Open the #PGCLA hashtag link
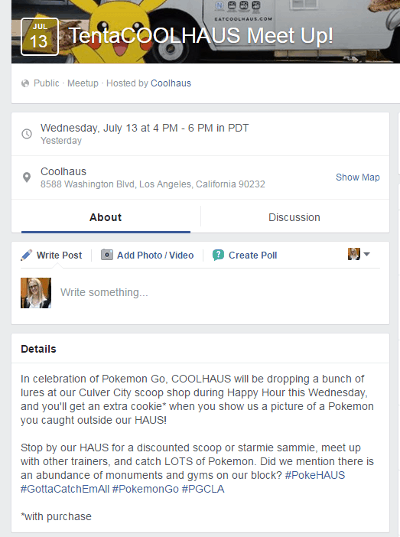400x537 pixels. click(x=203, y=489)
